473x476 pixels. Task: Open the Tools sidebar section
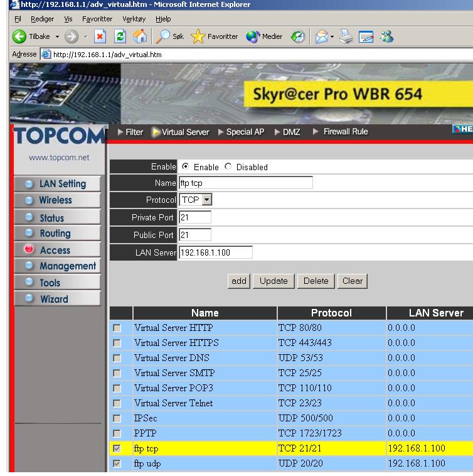(57, 283)
